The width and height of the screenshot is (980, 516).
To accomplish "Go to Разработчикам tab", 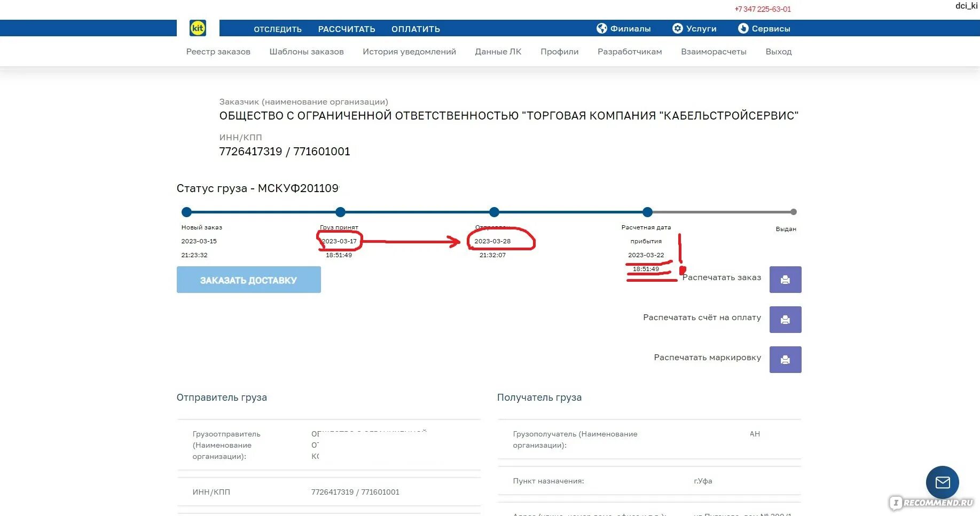I will 630,52.
